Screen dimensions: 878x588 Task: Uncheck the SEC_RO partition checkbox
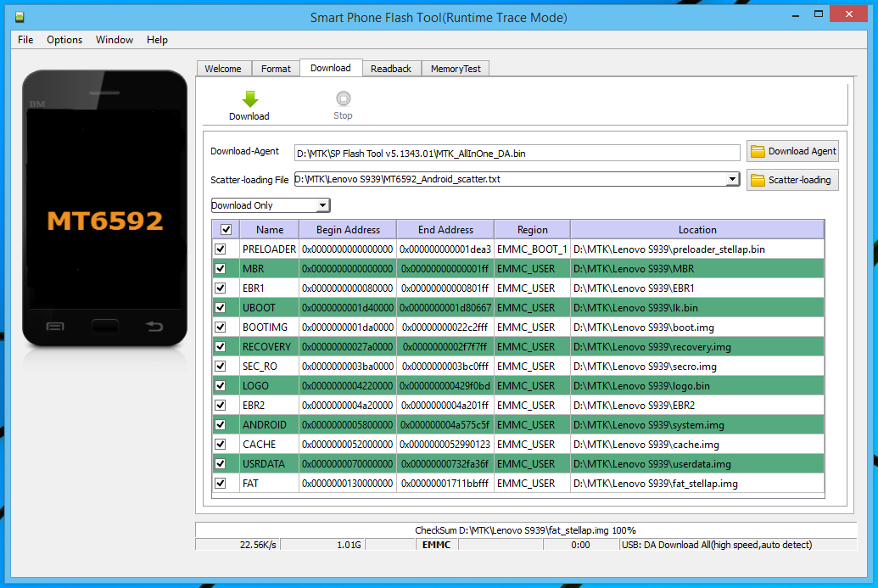pyautogui.click(x=221, y=367)
